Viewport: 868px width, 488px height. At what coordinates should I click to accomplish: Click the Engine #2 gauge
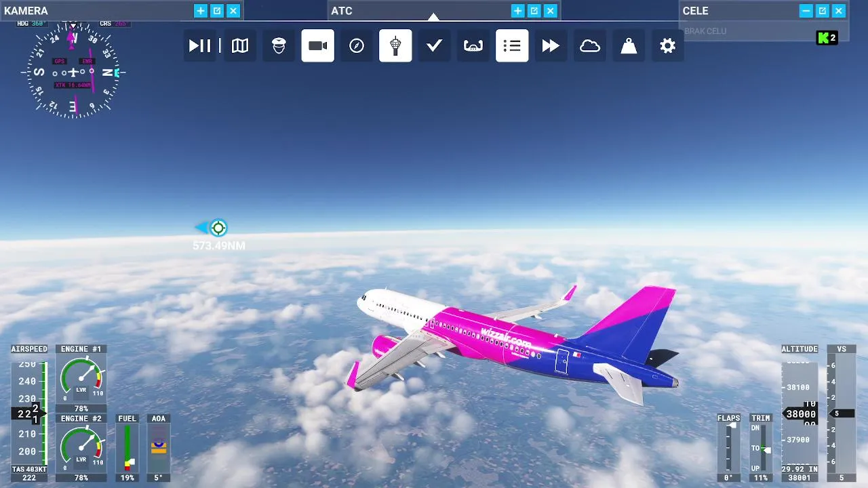pos(81,448)
